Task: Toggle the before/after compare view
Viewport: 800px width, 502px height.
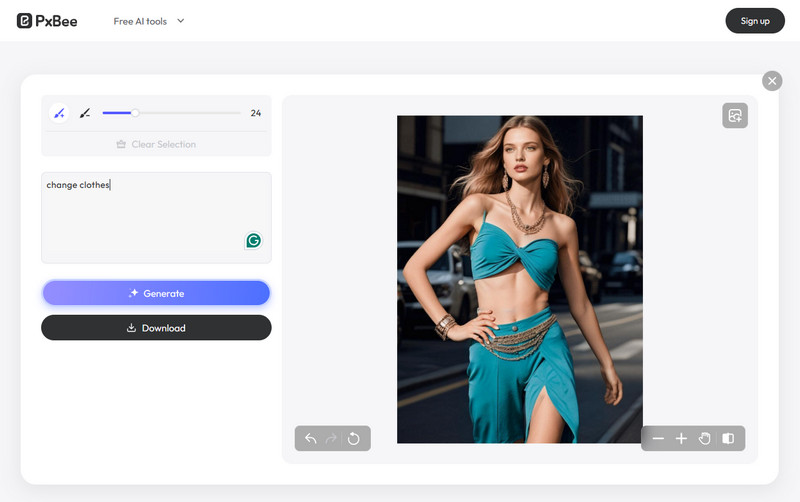Action: point(728,438)
